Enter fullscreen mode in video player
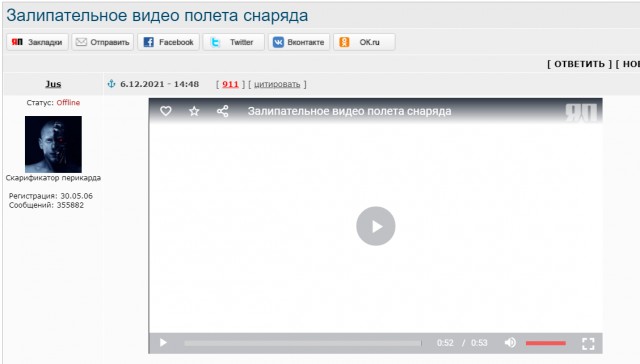Image resolution: width=640 pixels, height=364 pixels. coord(588,344)
